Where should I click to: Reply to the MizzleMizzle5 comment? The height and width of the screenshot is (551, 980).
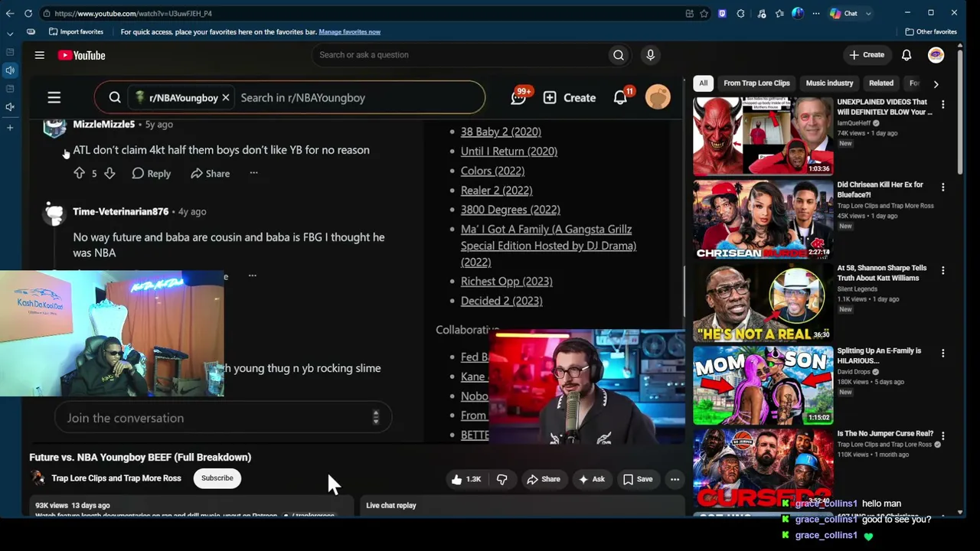152,174
